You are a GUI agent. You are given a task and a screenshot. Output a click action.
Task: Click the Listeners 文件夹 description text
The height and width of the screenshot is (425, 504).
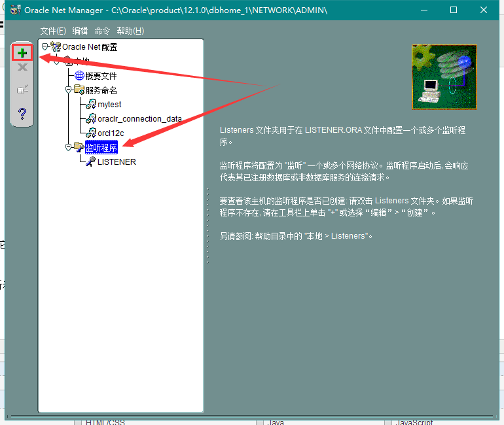pyautogui.click(x=342, y=136)
